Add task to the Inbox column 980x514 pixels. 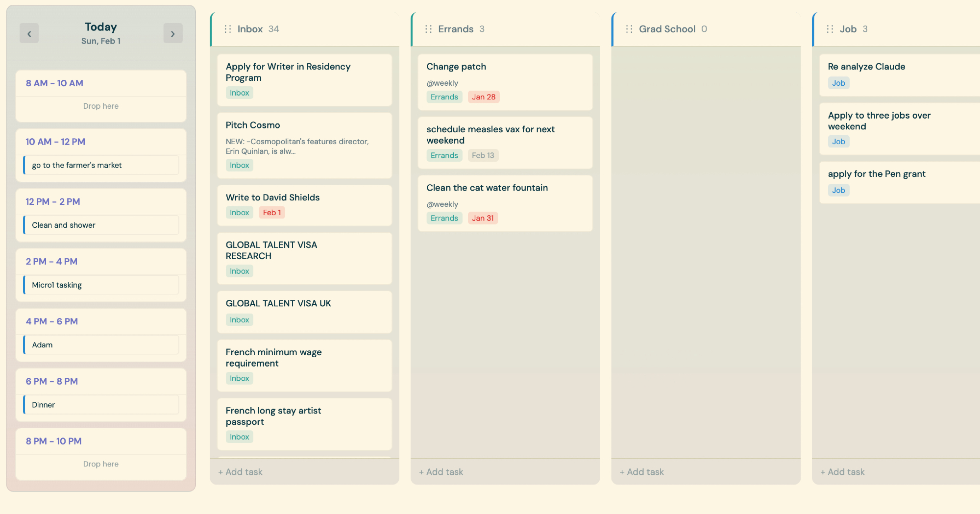point(240,472)
